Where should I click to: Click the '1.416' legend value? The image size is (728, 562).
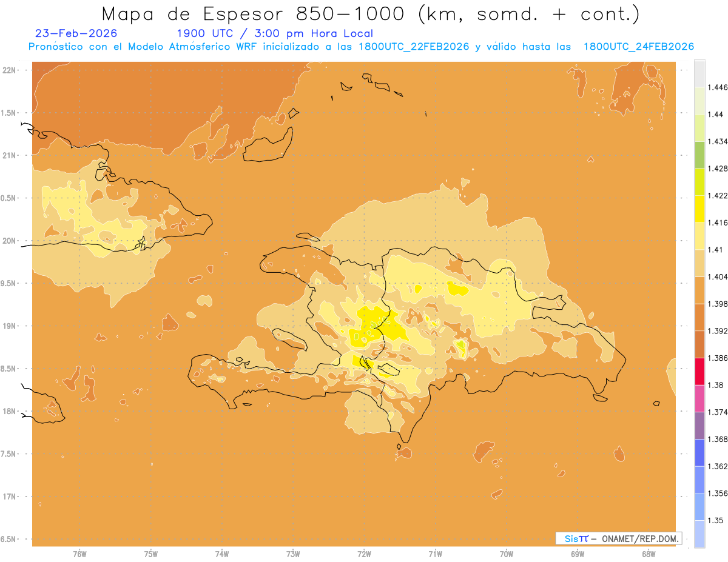point(718,222)
